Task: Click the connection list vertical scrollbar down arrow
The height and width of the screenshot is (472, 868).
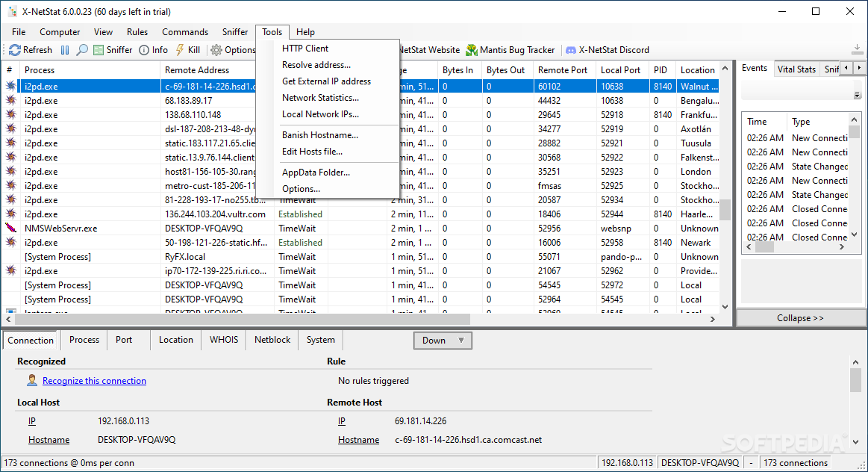Action: 725,306
